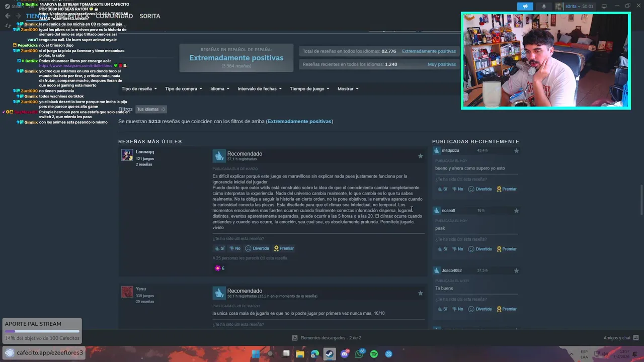Click Muy positivas recent reviews link
Image resolution: width=644 pixels, height=362 pixels.
(x=442, y=64)
